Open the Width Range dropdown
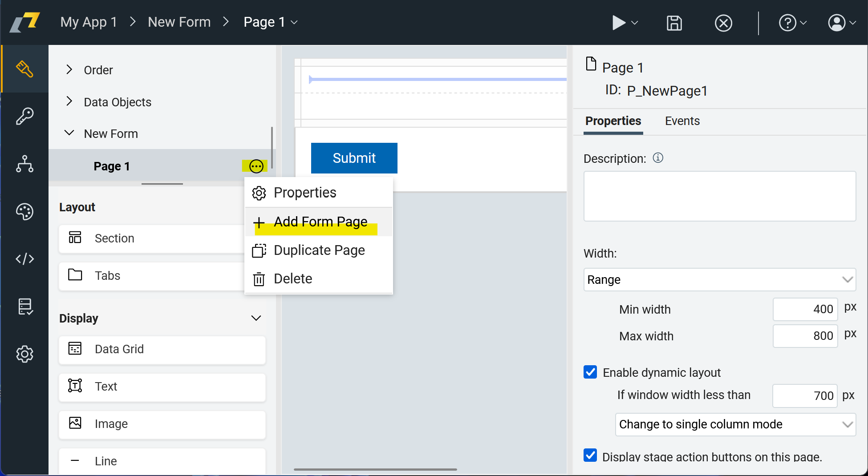 click(719, 279)
